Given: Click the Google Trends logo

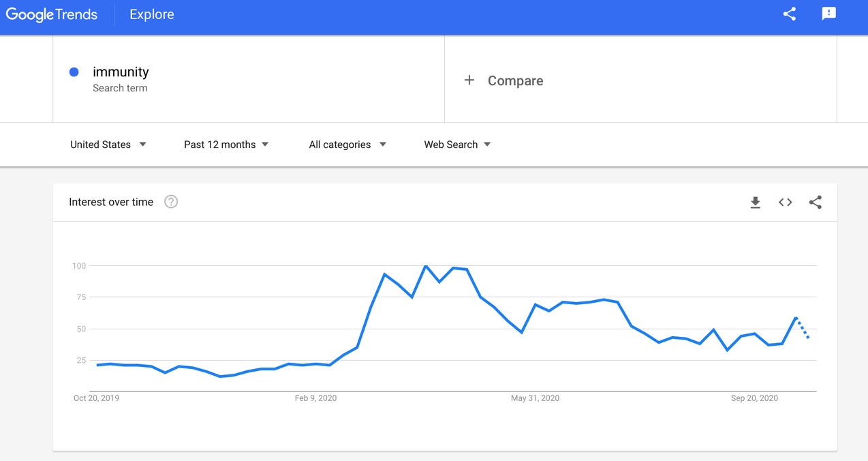Looking at the screenshot, I should [x=52, y=15].
